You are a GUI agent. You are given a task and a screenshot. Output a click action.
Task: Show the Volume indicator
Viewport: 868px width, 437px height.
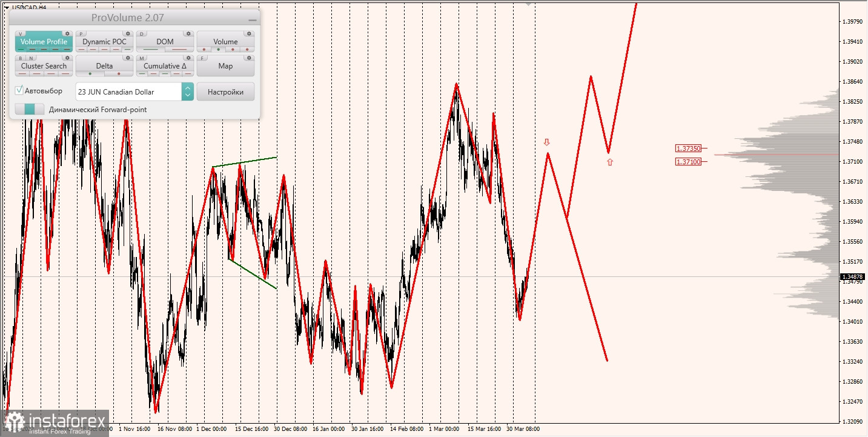click(225, 42)
